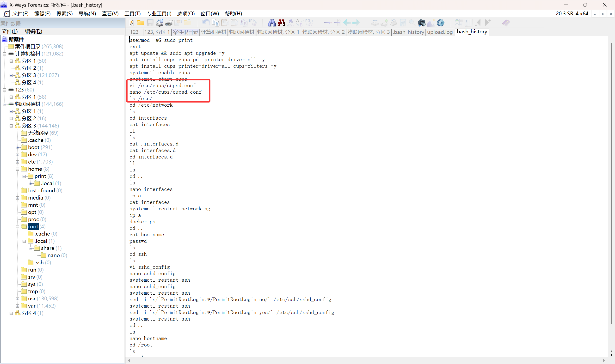Image resolution: width=615 pixels, height=364 pixels.
Task: Select the var folder in tree
Action: click(x=32, y=306)
